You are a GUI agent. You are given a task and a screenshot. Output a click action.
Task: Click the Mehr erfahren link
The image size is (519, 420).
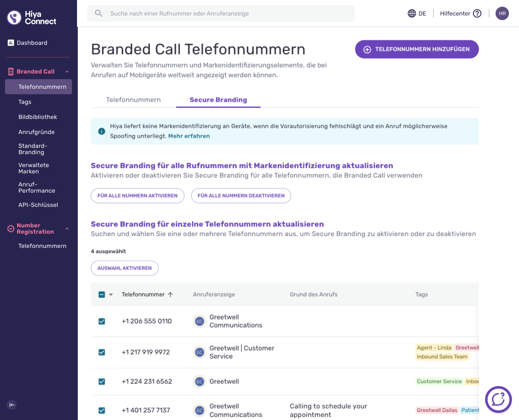click(189, 136)
